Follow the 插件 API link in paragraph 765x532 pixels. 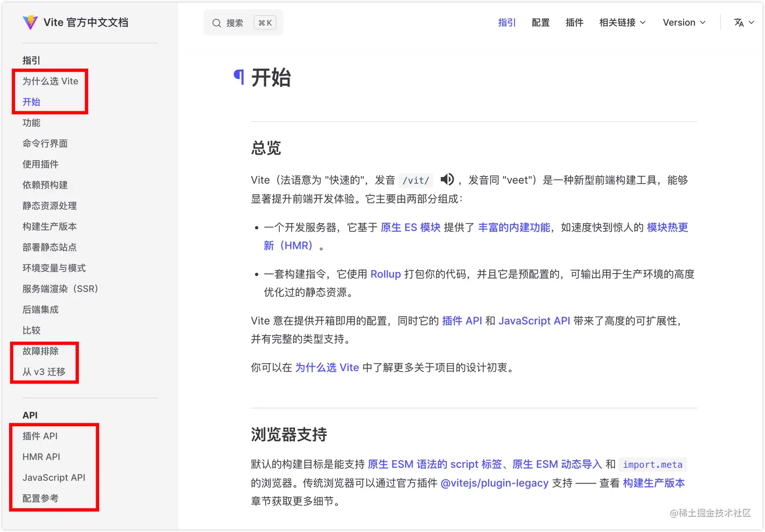(462, 320)
